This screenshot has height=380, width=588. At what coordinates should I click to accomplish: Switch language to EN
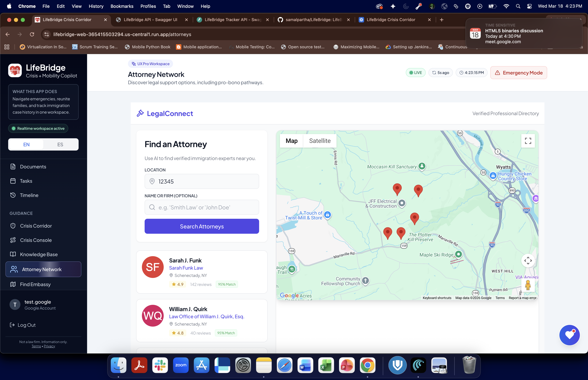(26, 145)
